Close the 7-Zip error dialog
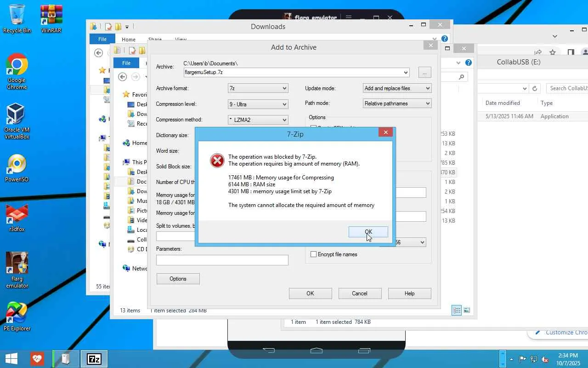Viewport: 588px width, 368px height. (x=386, y=132)
